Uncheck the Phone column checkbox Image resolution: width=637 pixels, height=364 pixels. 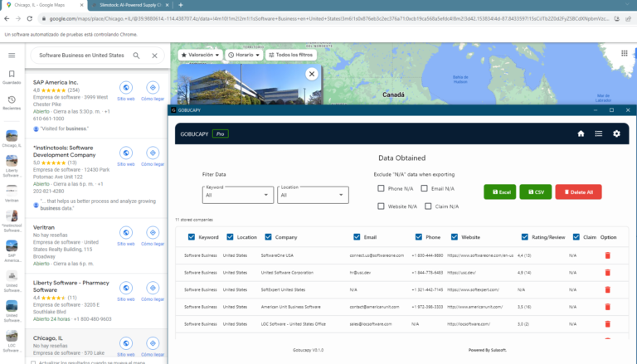[x=418, y=237]
